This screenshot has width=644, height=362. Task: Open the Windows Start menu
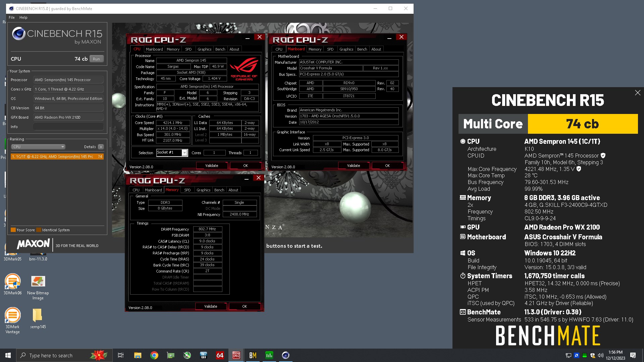point(8,355)
